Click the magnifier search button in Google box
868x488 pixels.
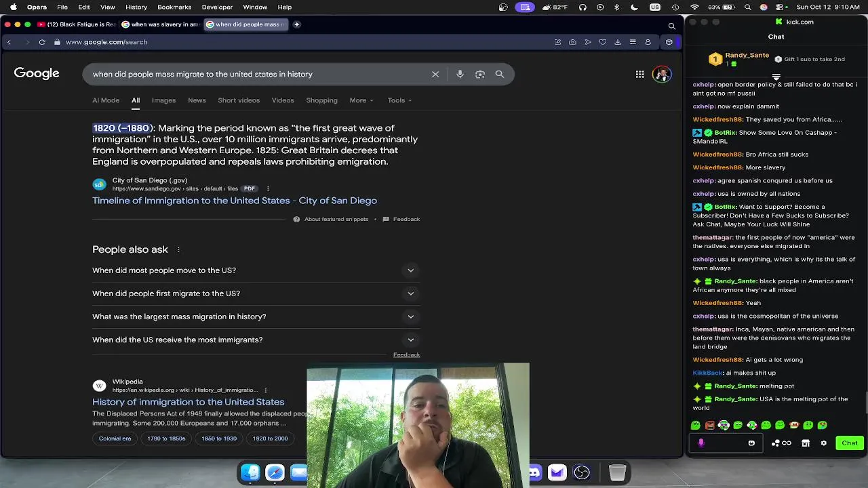(x=500, y=74)
